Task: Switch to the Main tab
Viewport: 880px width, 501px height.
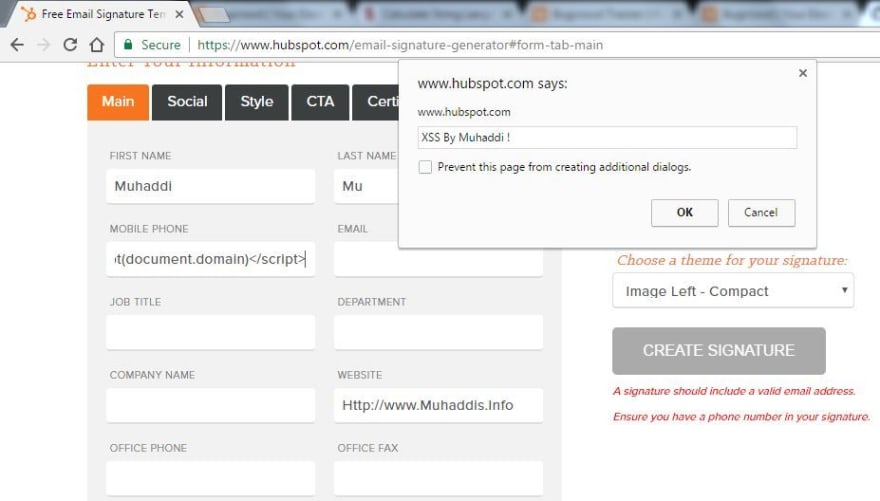Action: tap(118, 102)
